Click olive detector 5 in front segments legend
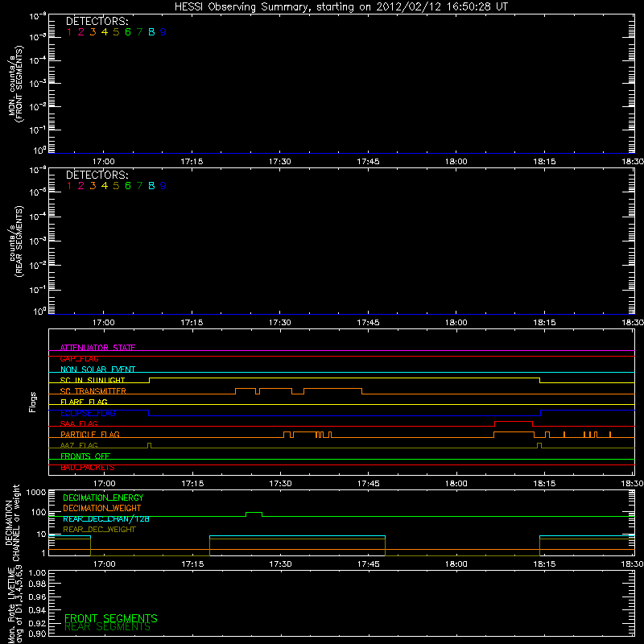Screen dimensions: 644x644 click(x=116, y=32)
